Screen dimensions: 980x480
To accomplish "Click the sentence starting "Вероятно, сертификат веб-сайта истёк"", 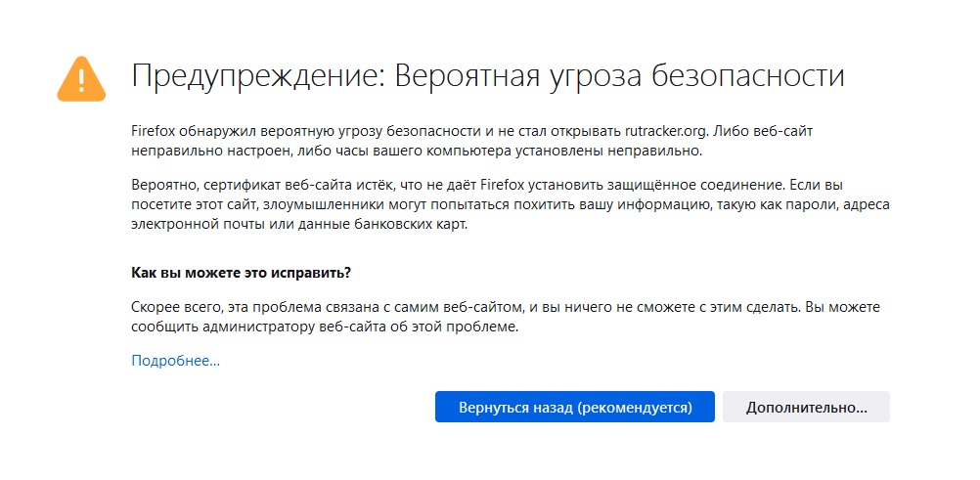I will (x=456, y=185).
